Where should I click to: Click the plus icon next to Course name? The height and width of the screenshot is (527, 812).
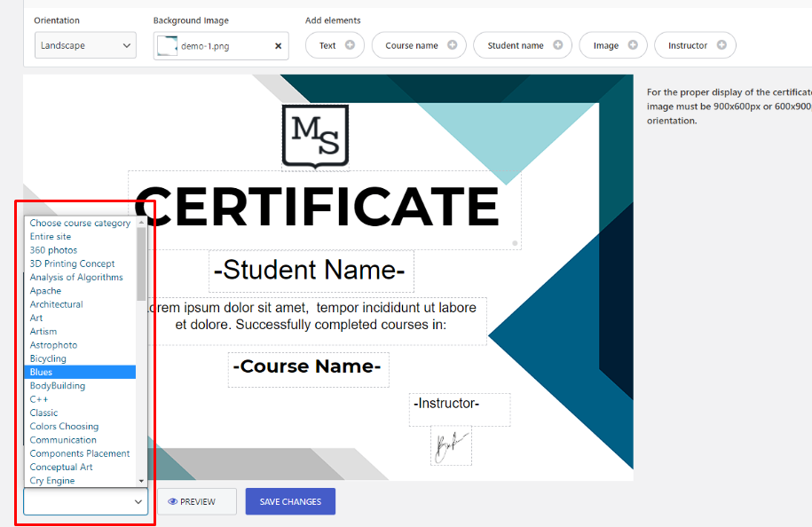[x=453, y=45]
